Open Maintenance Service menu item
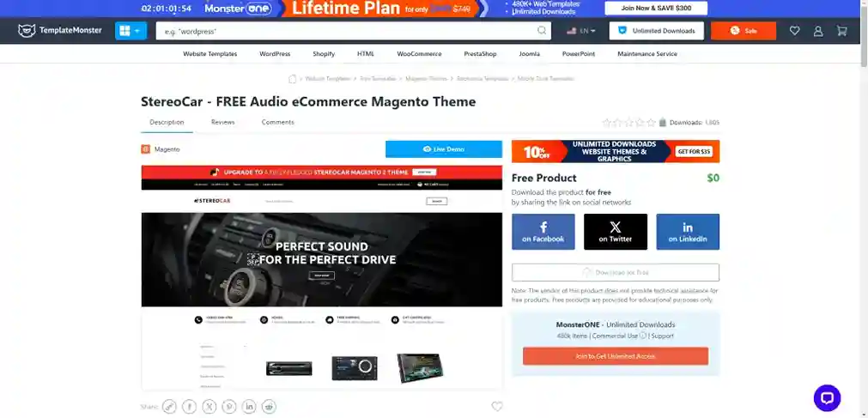Screen dimensions: 868x418 click(x=647, y=54)
